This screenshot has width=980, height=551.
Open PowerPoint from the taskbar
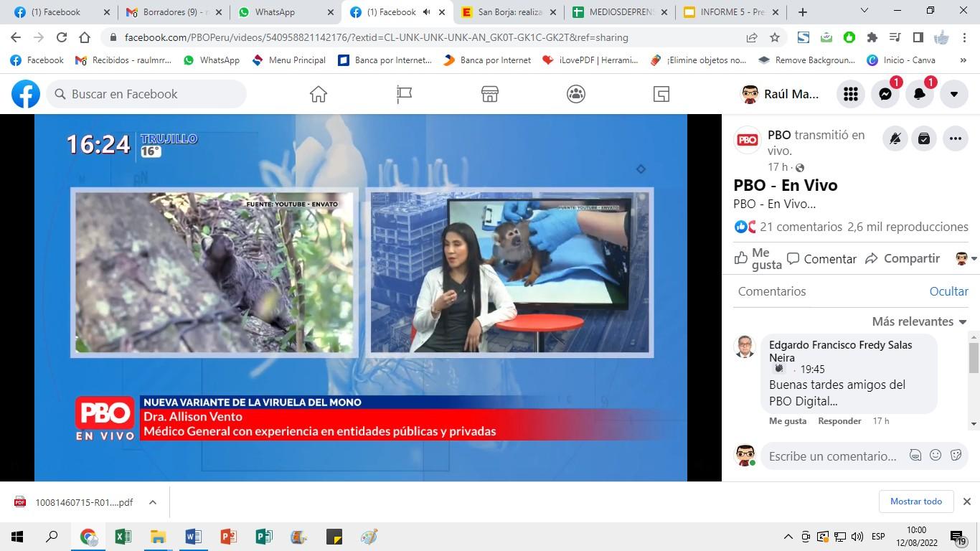pos(228,537)
